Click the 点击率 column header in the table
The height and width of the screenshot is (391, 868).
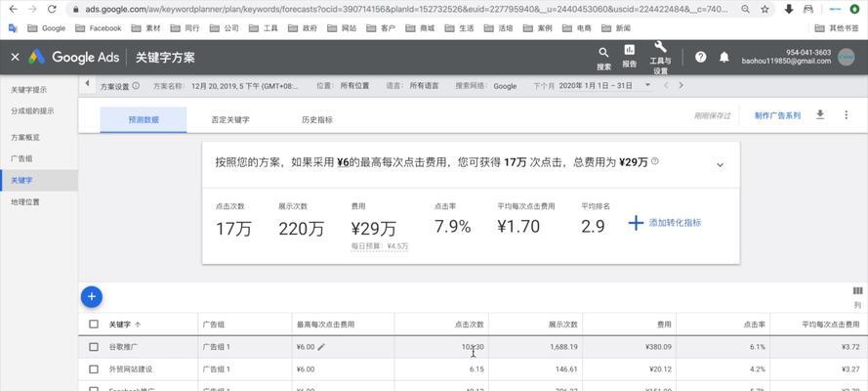click(x=755, y=324)
